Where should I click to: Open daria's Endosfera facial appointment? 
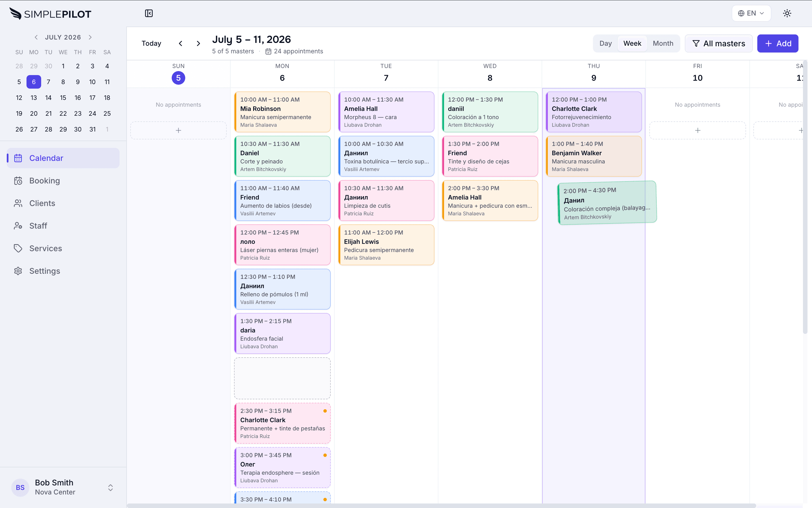(282, 334)
